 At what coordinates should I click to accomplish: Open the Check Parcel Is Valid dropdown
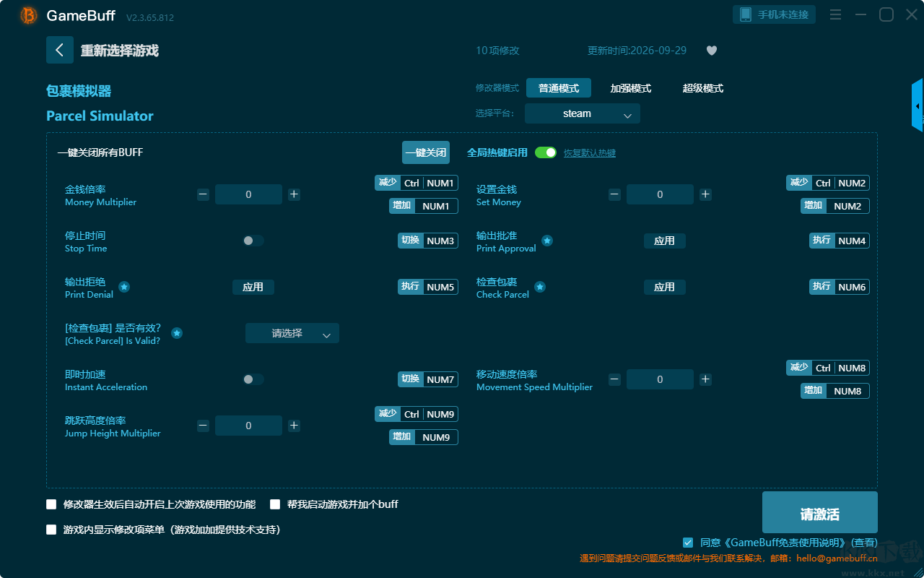click(x=292, y=333)
